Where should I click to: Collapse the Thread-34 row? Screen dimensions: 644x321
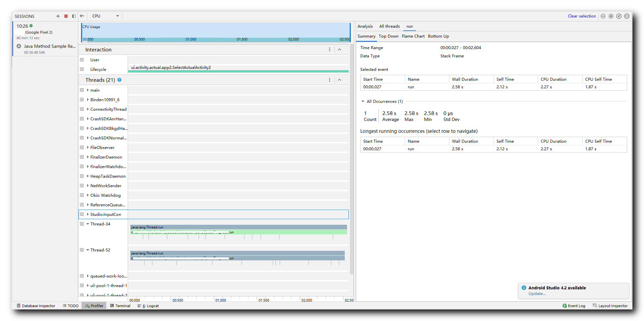coord(88,224)
